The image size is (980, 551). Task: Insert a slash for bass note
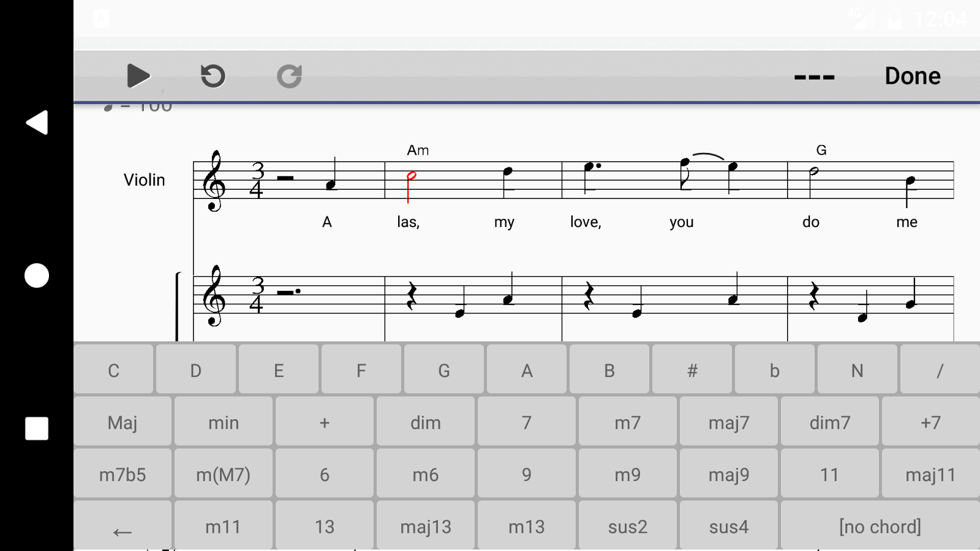coord(940,369)
